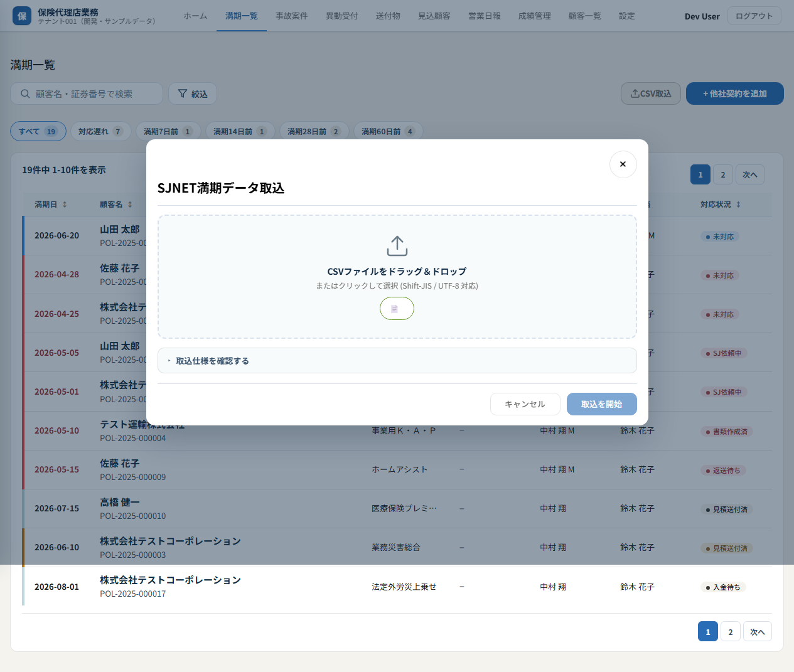Open the 顧客一覧 nav tab
The width and height of the screenshot is (794, 672).
coord(585,16)
